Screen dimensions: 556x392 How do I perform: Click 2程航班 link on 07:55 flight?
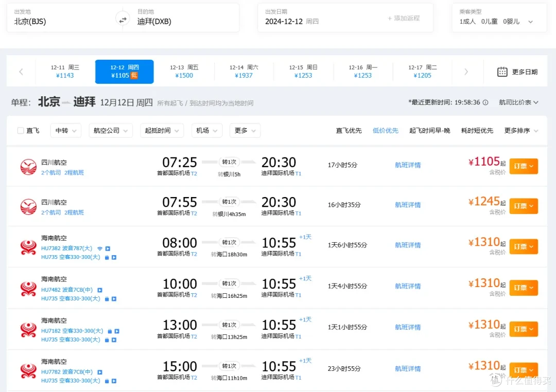(74, 212)
